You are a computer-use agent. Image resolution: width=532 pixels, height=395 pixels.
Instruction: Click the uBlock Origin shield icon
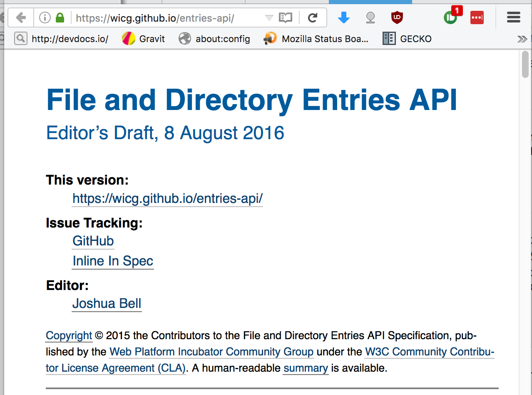tap(397, 17)
